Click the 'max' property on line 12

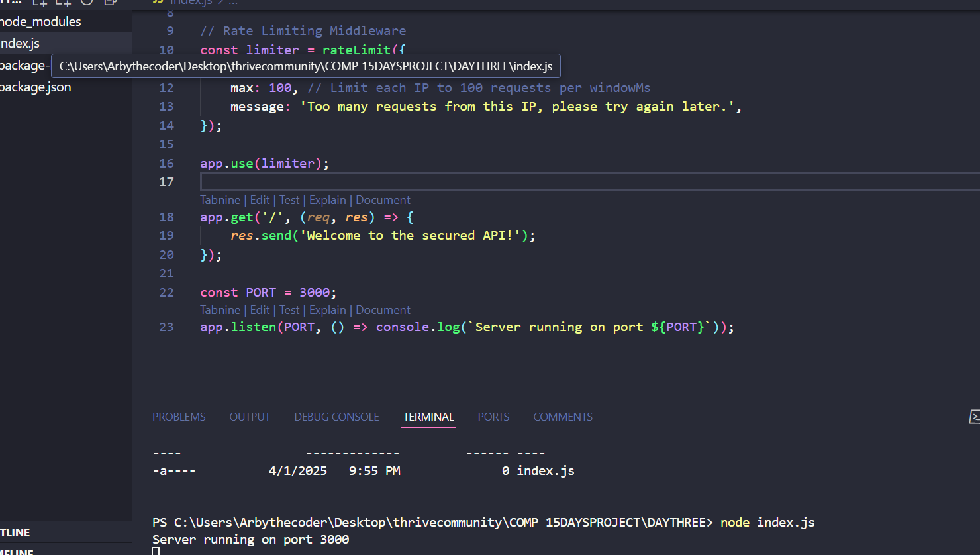click(x=242, y=88)
